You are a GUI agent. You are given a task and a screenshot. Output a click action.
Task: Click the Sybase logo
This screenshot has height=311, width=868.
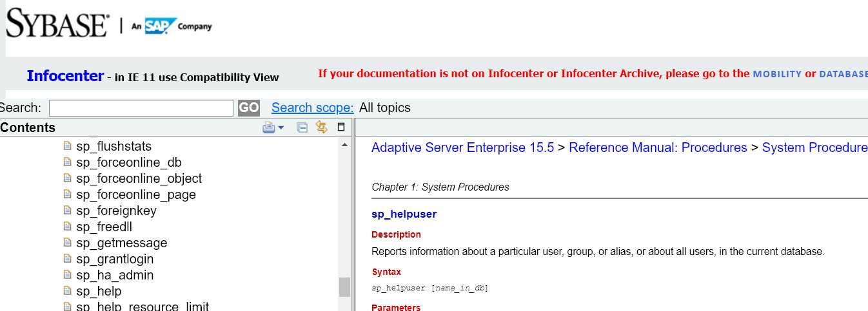point(57,24)
